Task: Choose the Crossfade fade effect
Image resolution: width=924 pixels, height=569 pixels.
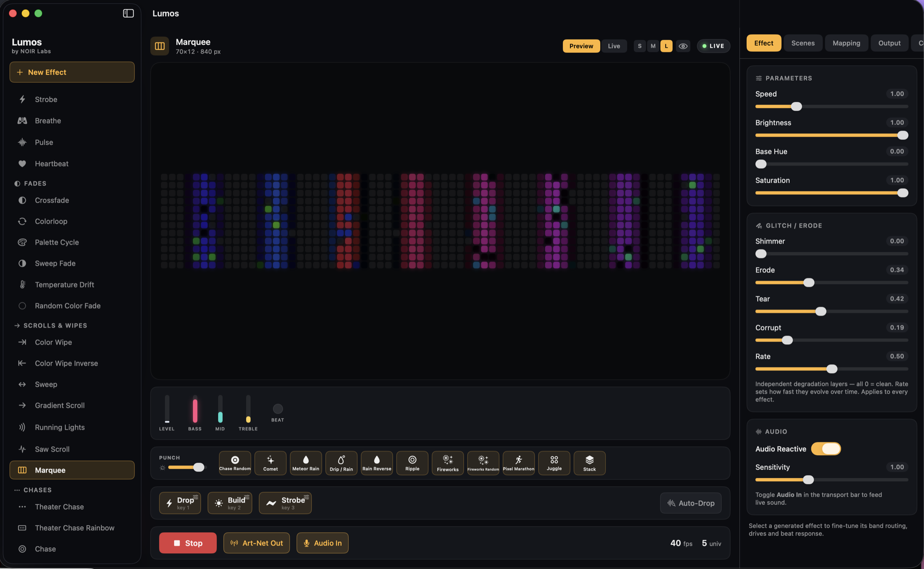Action: (x=72, y=200)
